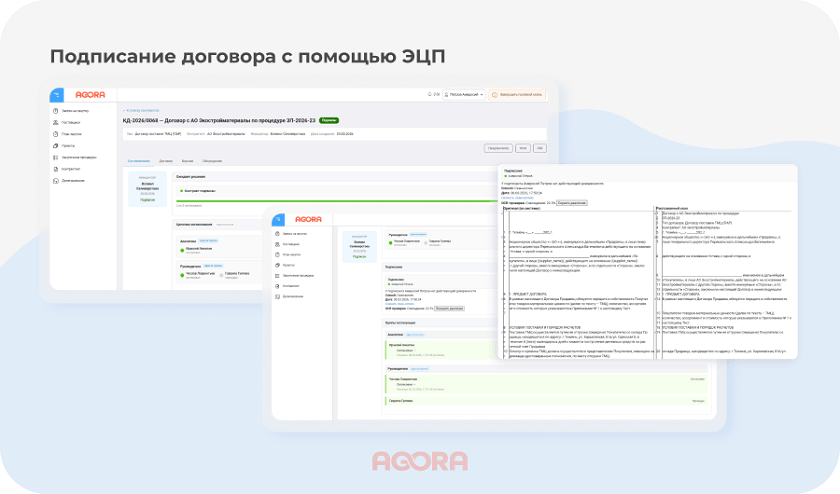Follow the back to contracts list link
The image size is (840, 494).
[141, 110]
